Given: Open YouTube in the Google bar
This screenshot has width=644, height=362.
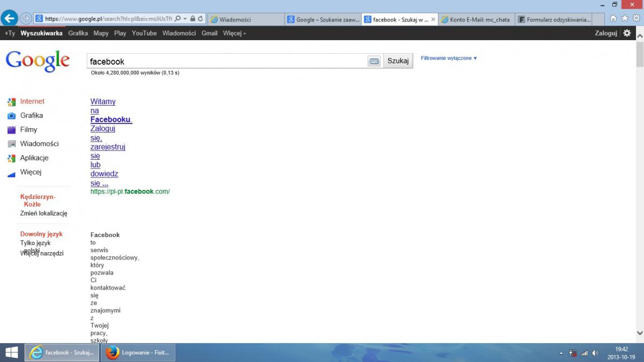Looking at the screenshot, I should point(144,33).
